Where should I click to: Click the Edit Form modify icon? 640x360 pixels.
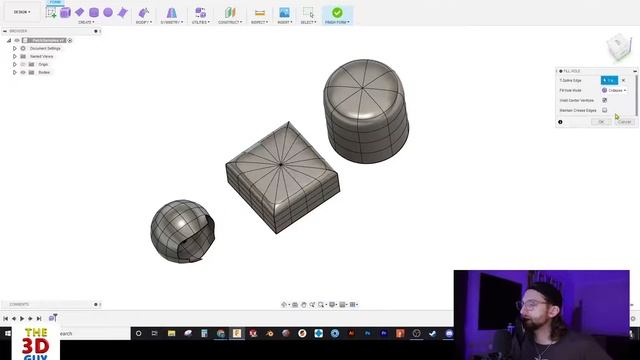pos(143,13)
